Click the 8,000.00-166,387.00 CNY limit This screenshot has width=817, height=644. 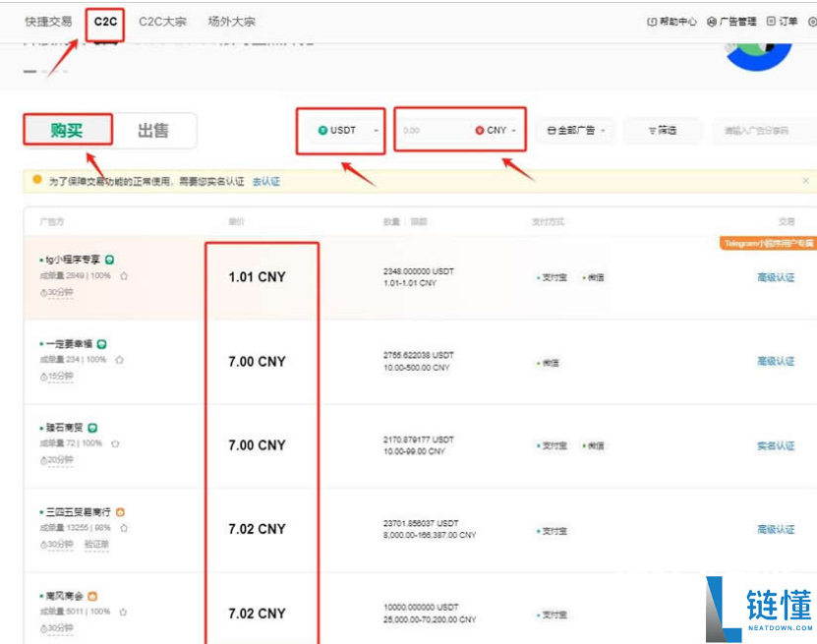pos(430,535)
